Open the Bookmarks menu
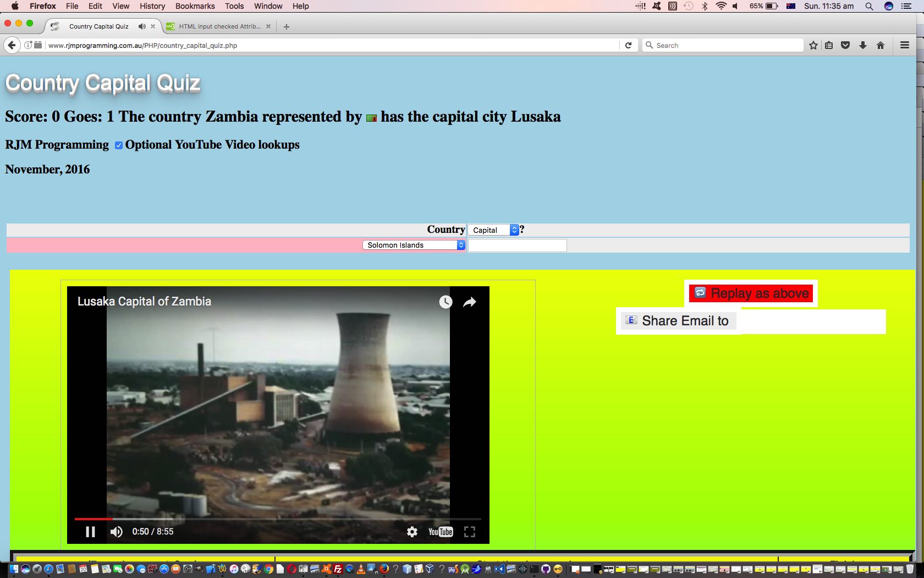Screen dimensions: 924x578 click(195, 6)
